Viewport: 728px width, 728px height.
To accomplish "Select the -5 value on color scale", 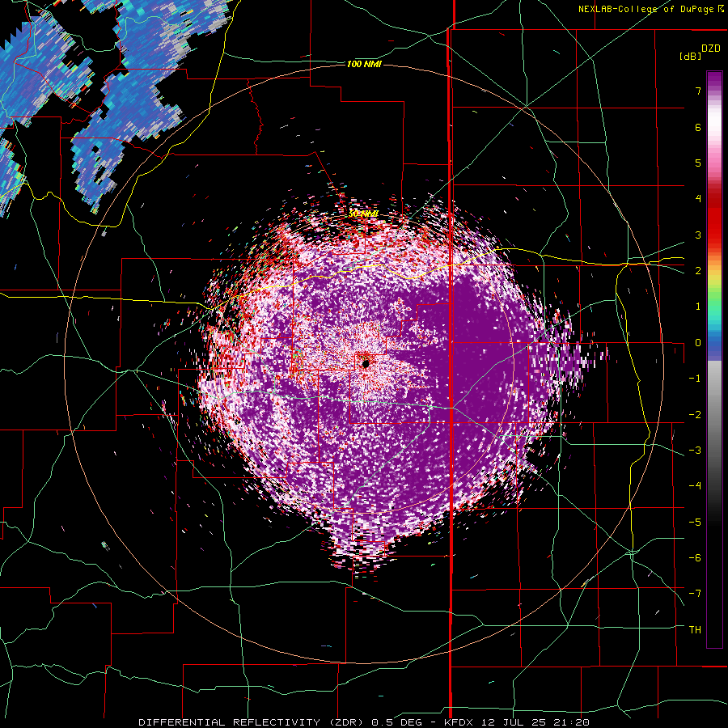I will coord(695,523).
